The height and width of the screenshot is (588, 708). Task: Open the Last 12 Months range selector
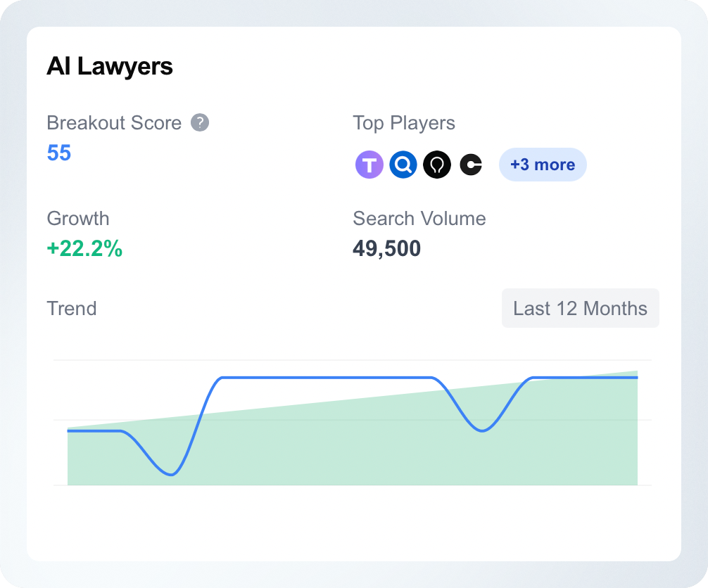(x=580, y=308)
